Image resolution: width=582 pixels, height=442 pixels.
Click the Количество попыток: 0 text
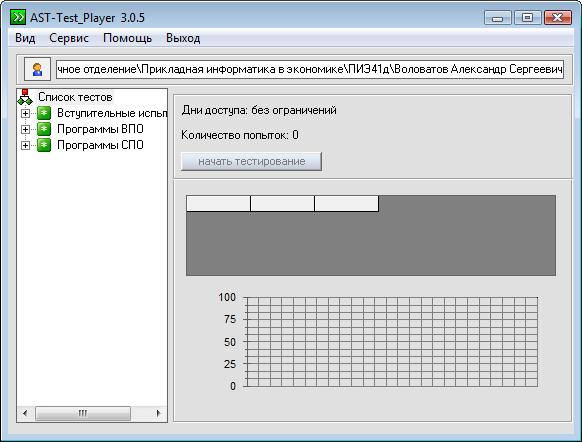click(240, 135)
